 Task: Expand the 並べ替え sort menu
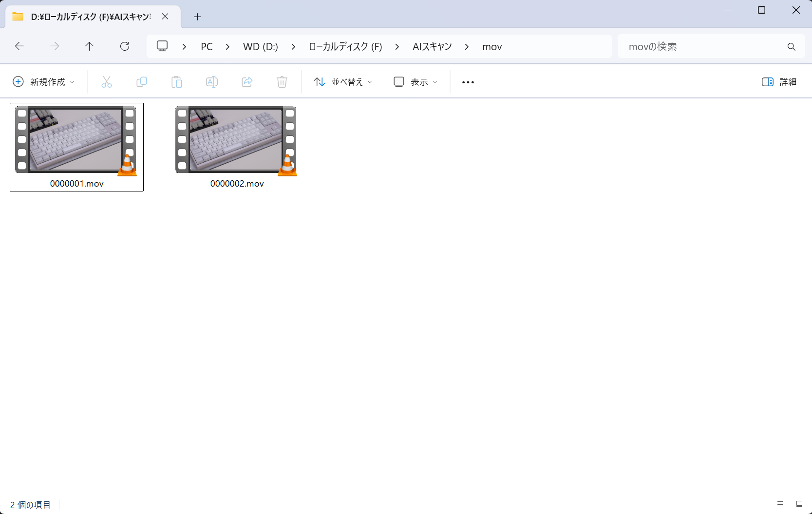point(343,82)
